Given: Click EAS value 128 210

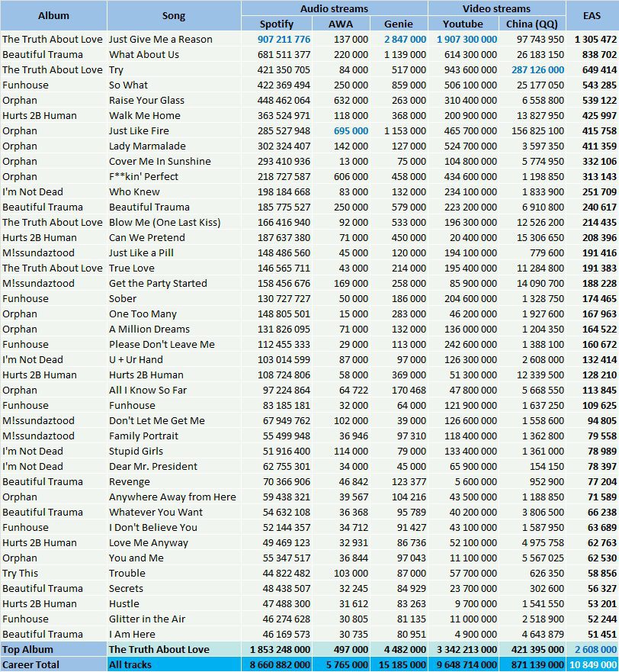Looking at the screenshot, I should pyautogui.click(x=600, y=375).
